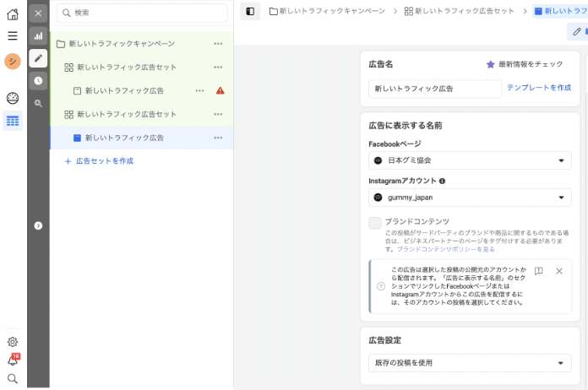This screenshot has height=390, width=588.
Task: Click the red warning triangle icon
Action: point(220,90)
